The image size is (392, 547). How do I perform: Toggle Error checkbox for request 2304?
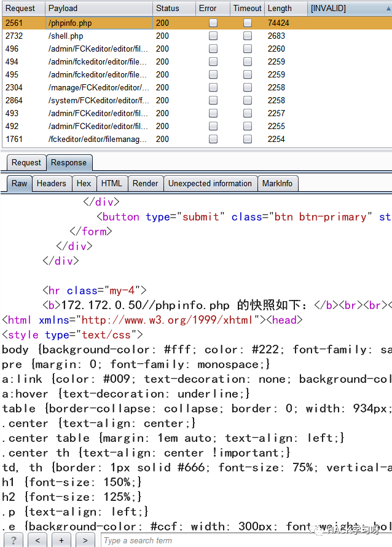click(x=213, y=87)
